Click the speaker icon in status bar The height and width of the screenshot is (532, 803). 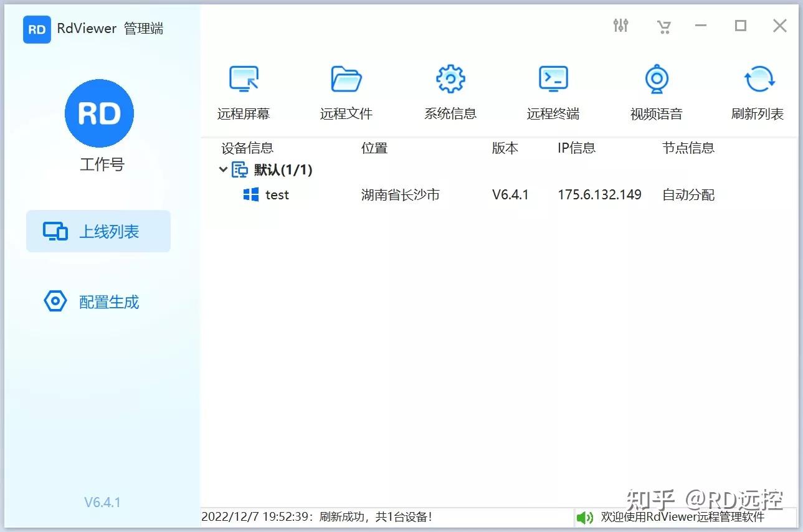click(585, 518)
